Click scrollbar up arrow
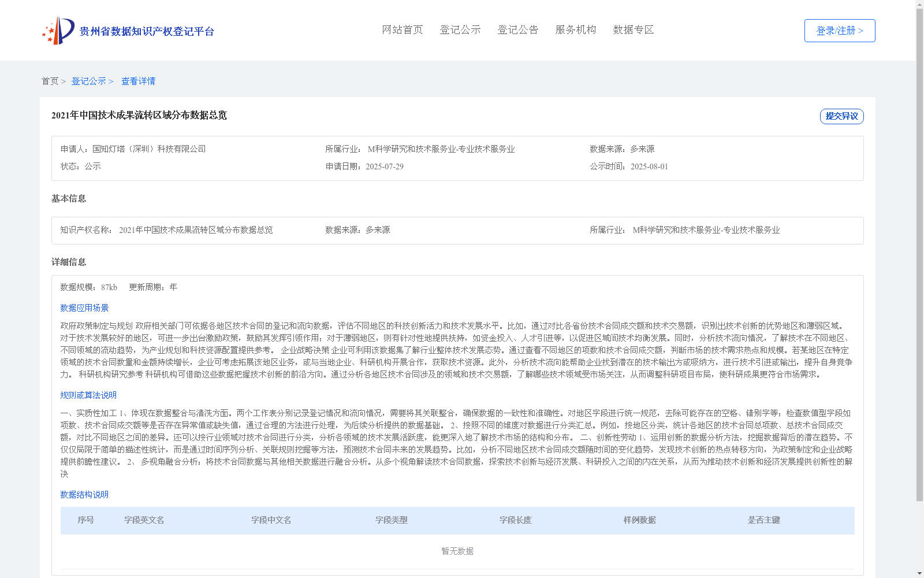Viewport: 924px width, 578px height. tap(919, 3)
